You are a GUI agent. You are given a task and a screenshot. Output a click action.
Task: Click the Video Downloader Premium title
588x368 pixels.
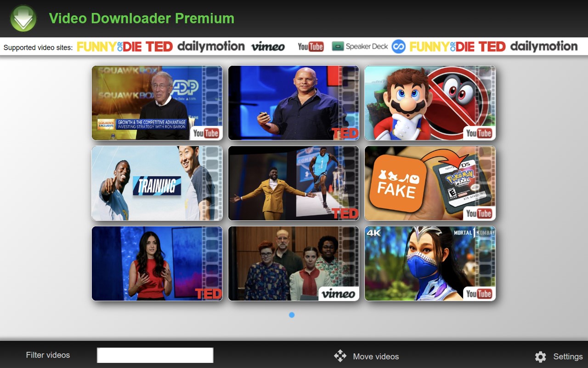(141, 18)
